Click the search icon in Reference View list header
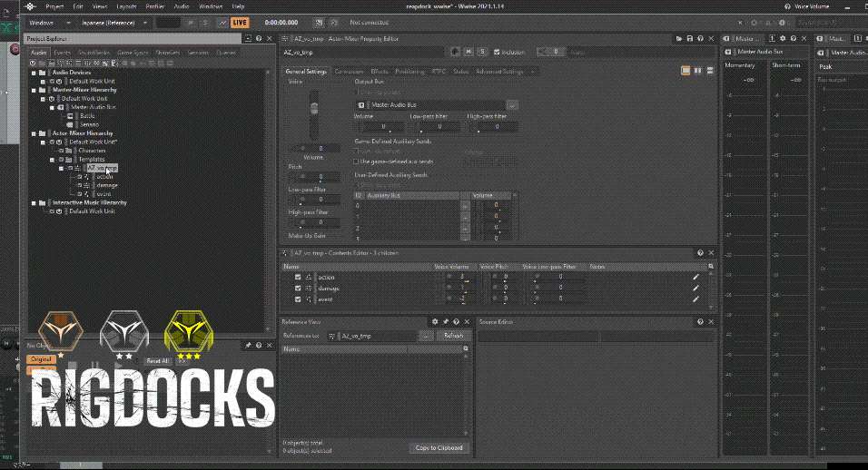 [x=466, y=349]
